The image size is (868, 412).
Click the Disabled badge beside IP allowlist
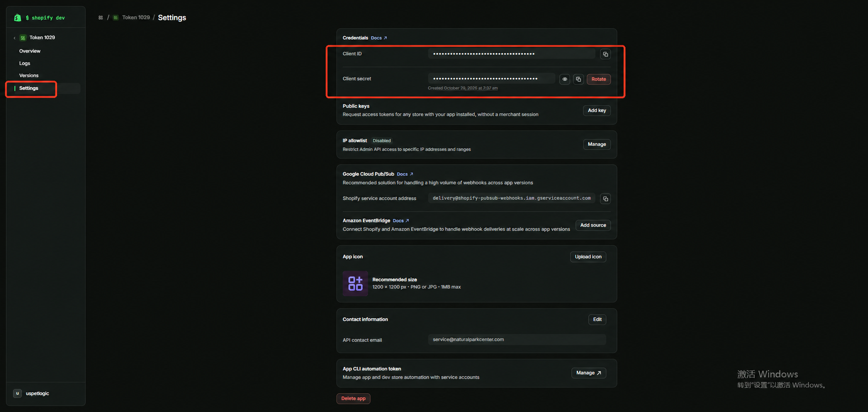pyautogui.click(x=382, y=141)
